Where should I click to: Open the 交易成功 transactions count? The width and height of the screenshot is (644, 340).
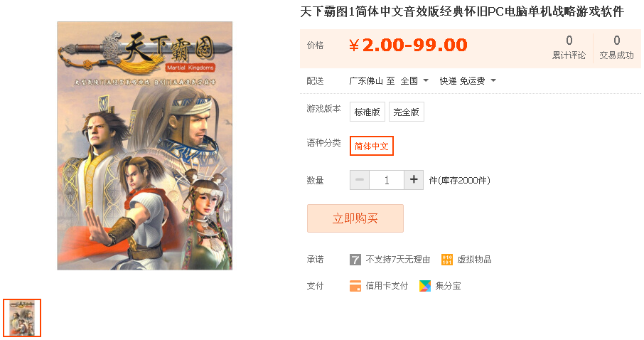click(616, 48)
